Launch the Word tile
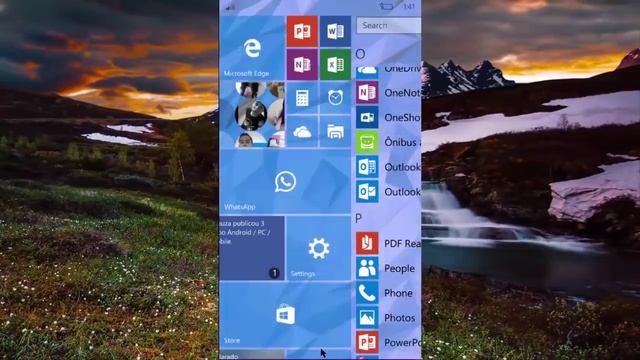Viewport: 640px width, 360px height. [335, 31]
